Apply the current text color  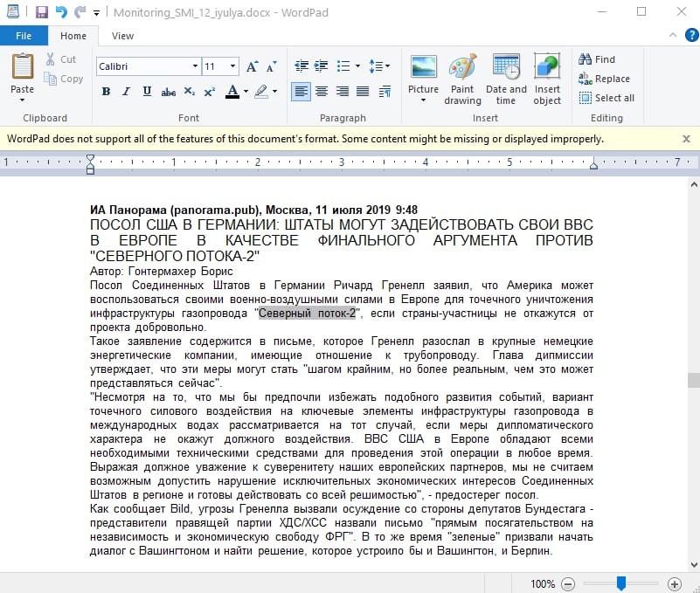pos(232,92)
